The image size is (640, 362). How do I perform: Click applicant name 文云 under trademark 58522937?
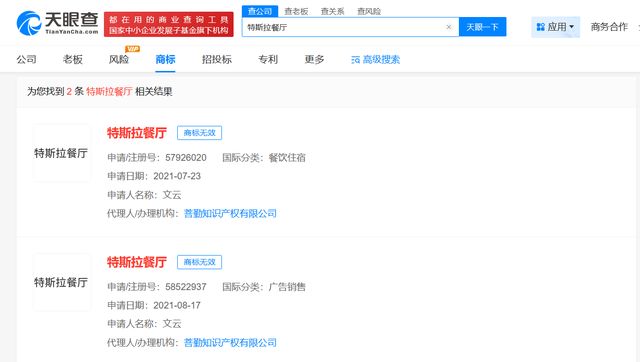click(172, 324)
